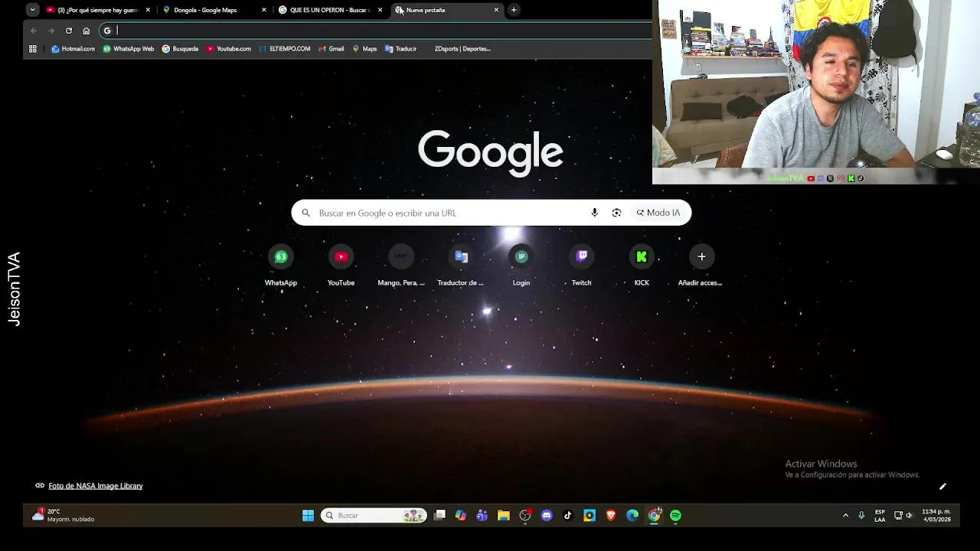Start voice search with microphone icon
The width and height of the screenshot is (980, 551).
[x=594, y=213]
